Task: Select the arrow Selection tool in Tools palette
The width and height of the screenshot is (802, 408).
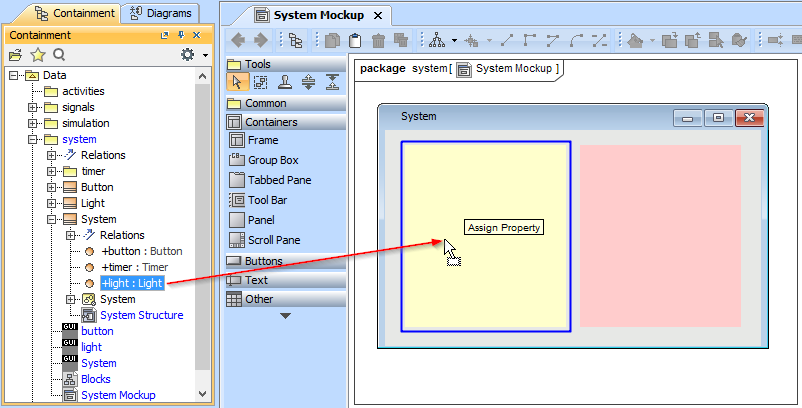Action: coord(237,82)
